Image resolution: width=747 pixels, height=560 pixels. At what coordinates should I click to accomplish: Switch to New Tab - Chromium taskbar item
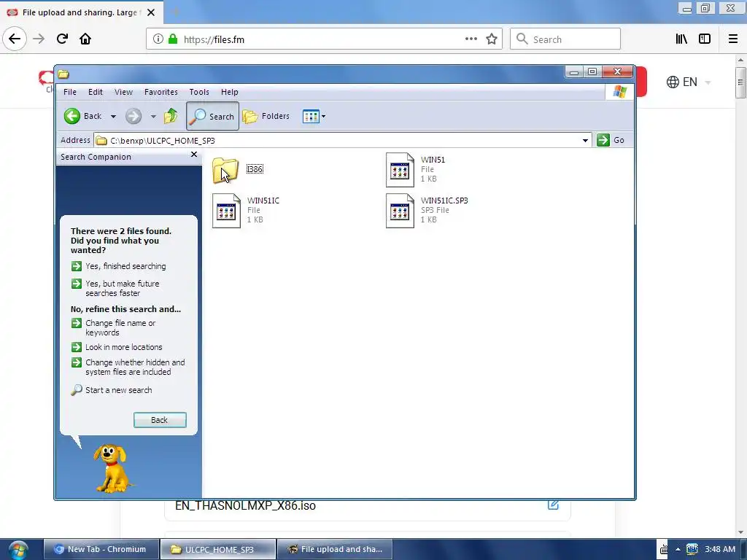pyautogui.click(x=101, y=549)
